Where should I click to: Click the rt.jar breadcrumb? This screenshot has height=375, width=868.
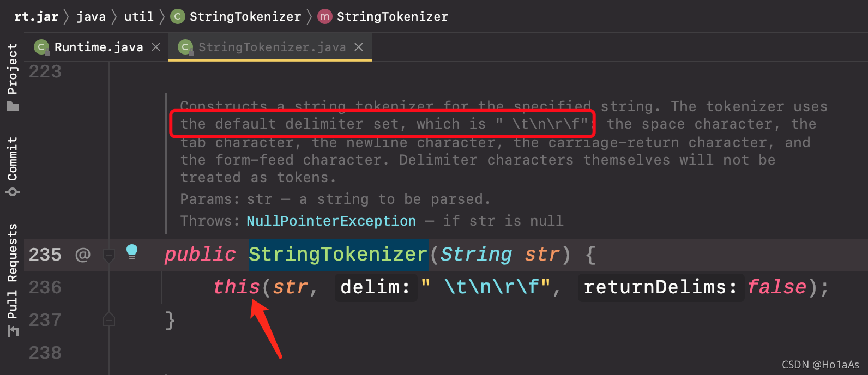(x=36, y=17)
